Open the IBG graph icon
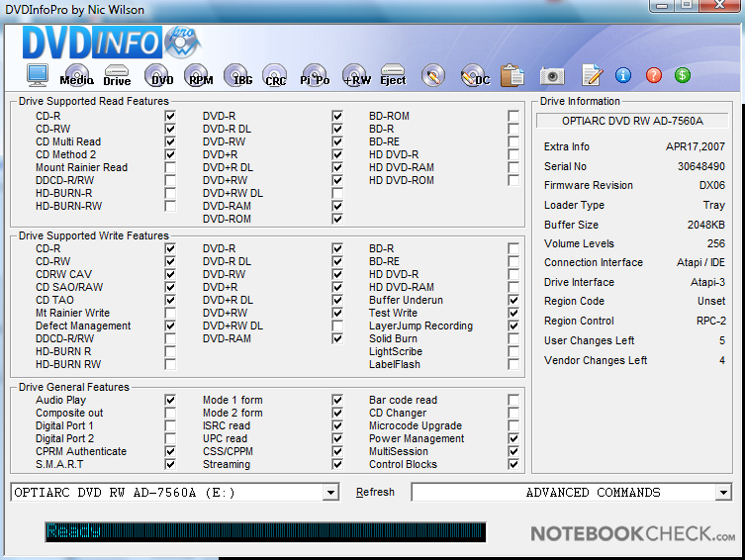 (x=238, y=75)
